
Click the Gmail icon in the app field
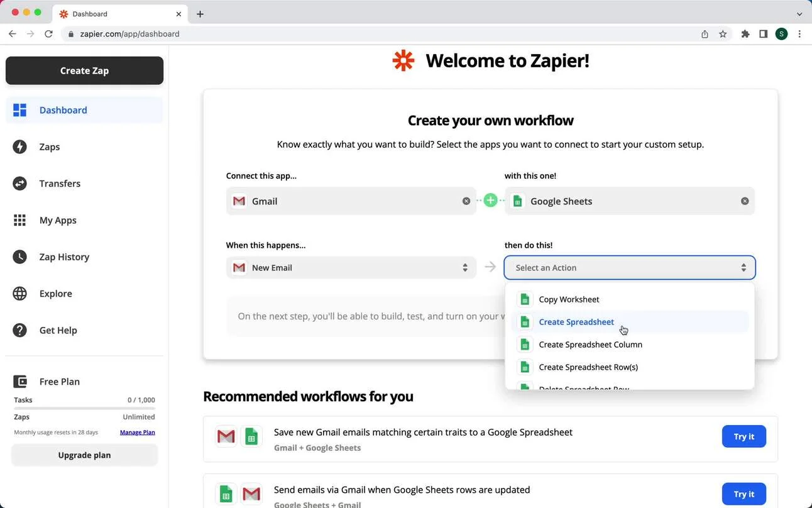239,201
